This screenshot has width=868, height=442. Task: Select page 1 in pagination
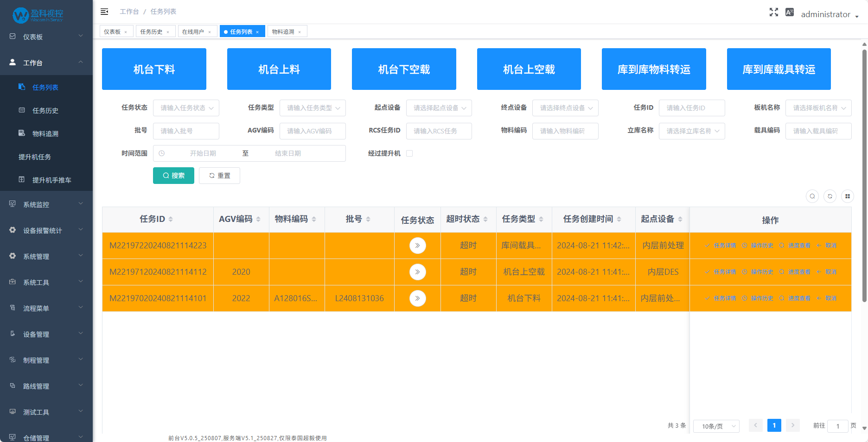pyautogui.click(x=774, y=425)
